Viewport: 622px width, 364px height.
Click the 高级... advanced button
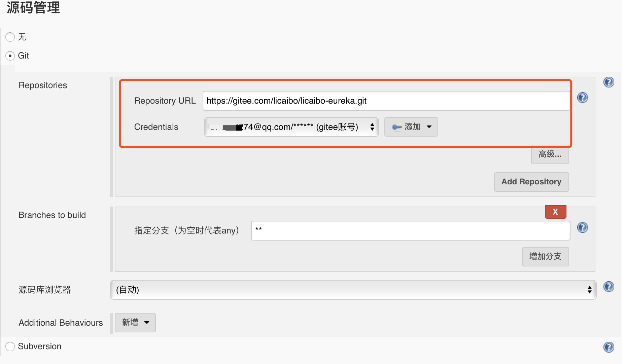coord(550,154)
